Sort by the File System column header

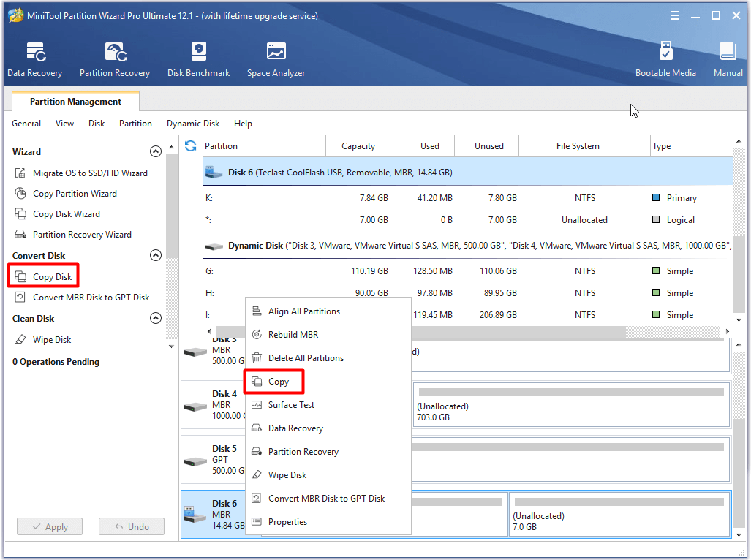584,146
